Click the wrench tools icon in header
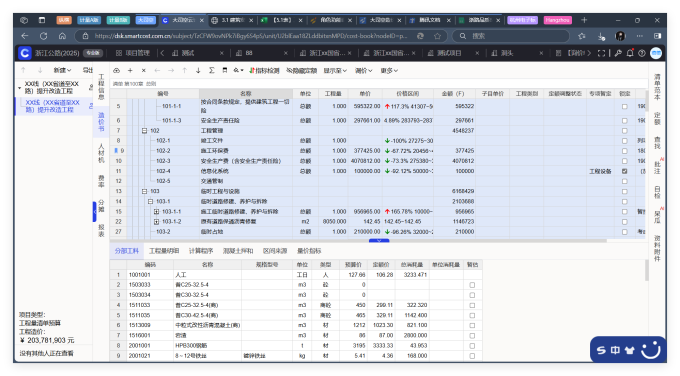680x376 pixels. pyautogui.click(x=618, y=53)
